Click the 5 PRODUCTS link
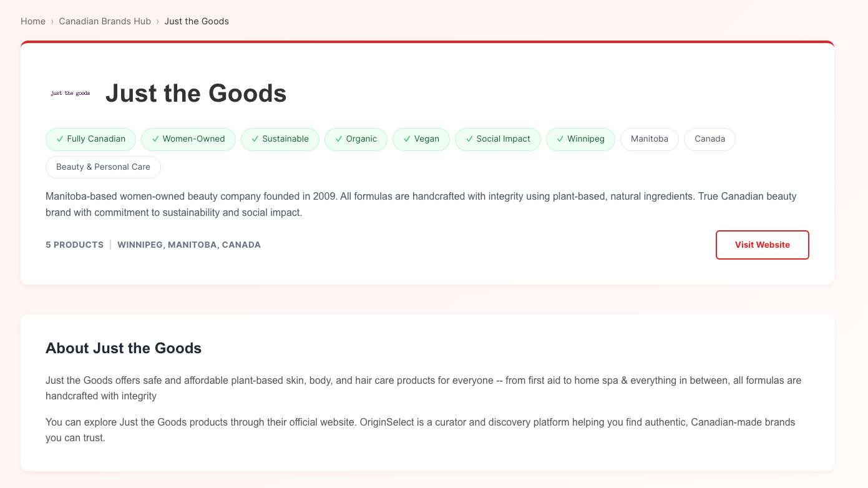Viewport: 868px width, 488px height. (x=74, y=245)
